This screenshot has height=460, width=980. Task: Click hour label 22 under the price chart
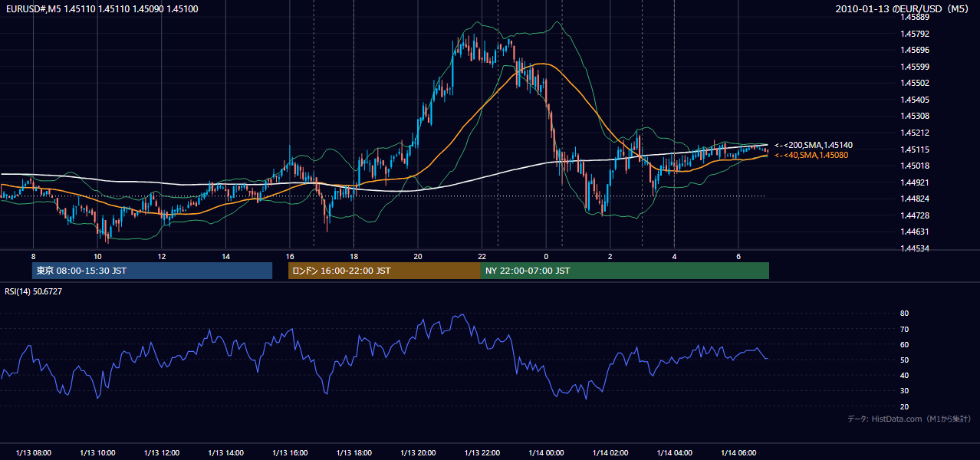point(482,256)
